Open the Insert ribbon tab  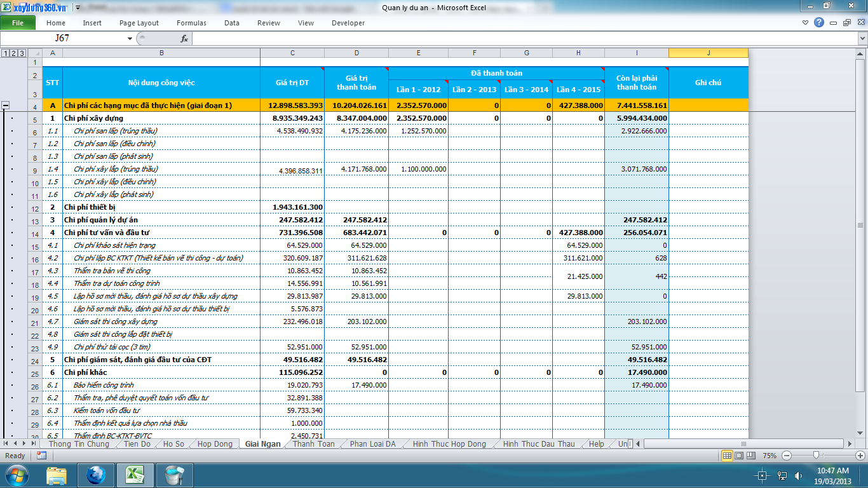click(92, 23)
